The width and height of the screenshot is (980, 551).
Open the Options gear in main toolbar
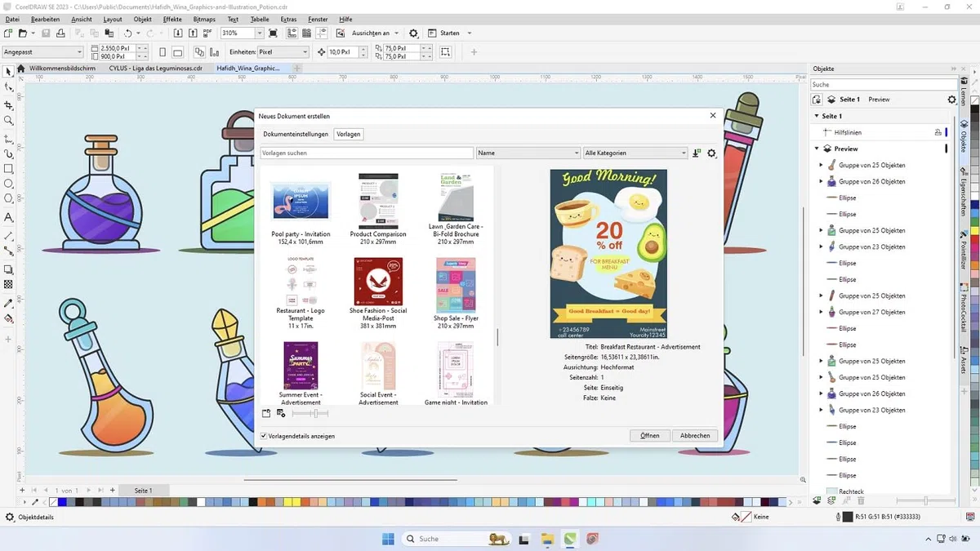point(413,33)
